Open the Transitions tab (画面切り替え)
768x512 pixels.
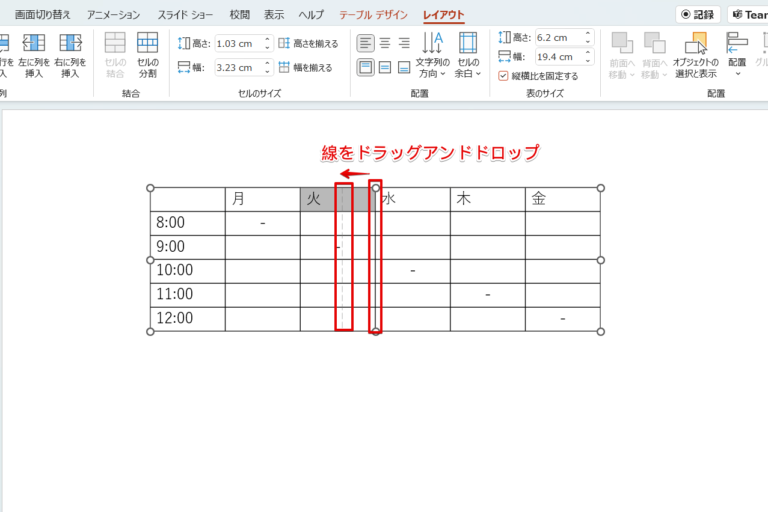(x=43, y=15)
